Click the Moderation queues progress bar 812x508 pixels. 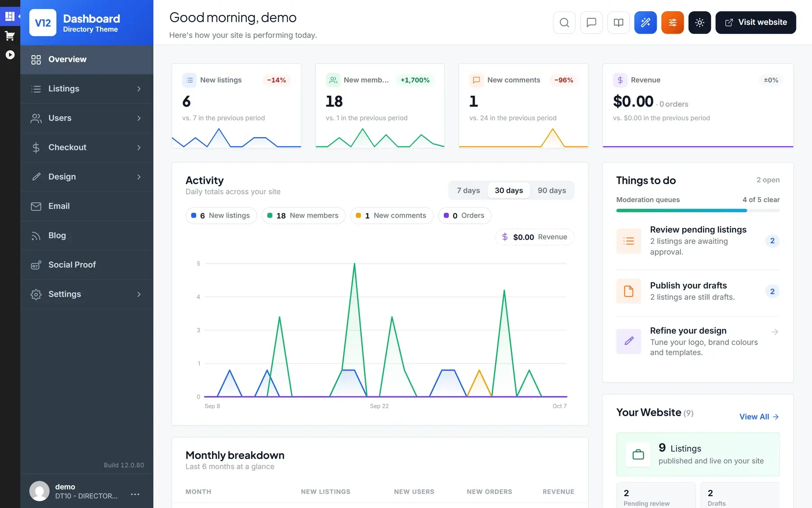pos(698,210)
